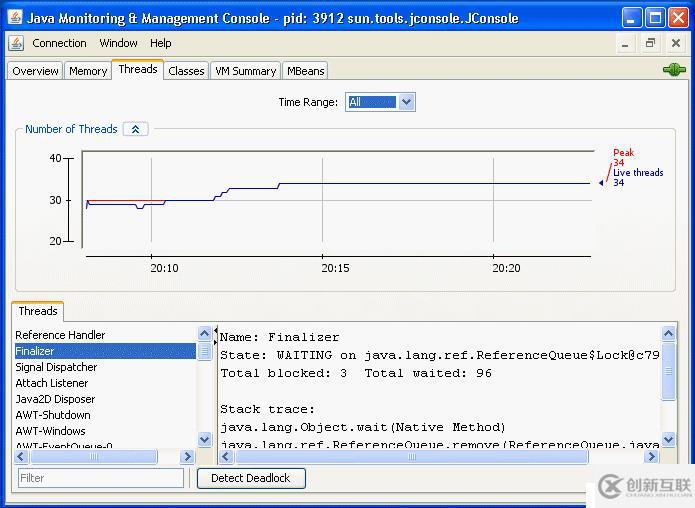Click the Java icon in menu bar
The image size is (695, 508).
(x=16, y=43)
